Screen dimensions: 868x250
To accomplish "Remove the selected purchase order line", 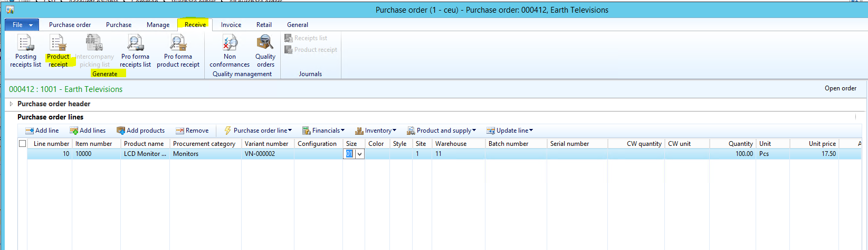I will [x=192, y=131].
